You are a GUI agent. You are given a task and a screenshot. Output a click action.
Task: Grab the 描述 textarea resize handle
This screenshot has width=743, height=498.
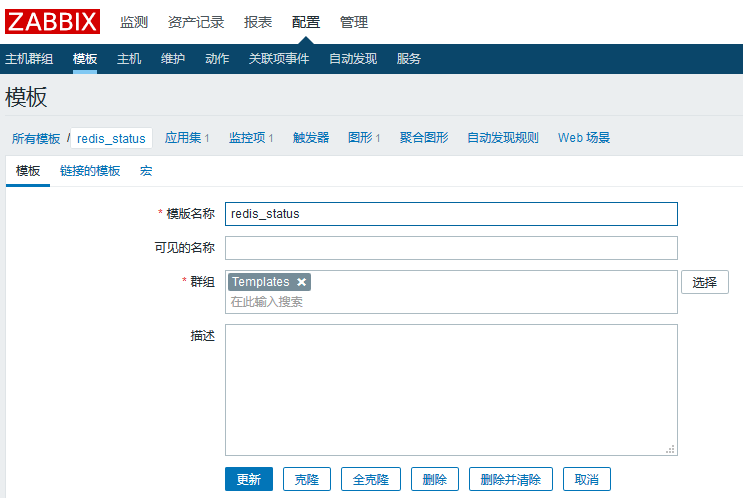pyautogui.click(x=671, y=450)
